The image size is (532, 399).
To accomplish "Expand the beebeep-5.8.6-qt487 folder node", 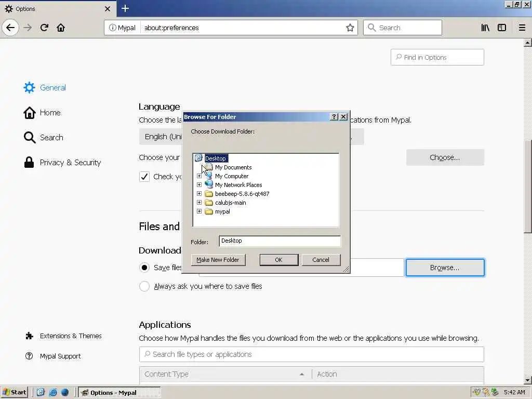I will (x=199, y=193).
